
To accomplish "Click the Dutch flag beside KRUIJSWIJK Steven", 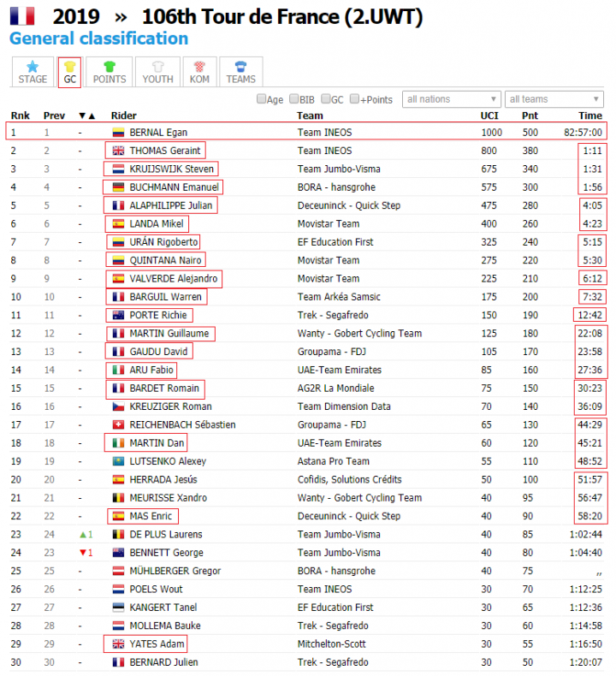I will [118, 169].
